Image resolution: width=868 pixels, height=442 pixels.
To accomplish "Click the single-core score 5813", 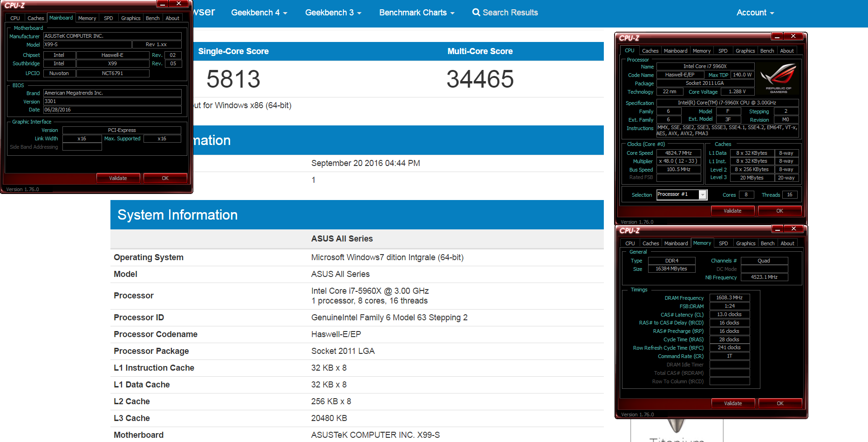I will coord(233,79).
